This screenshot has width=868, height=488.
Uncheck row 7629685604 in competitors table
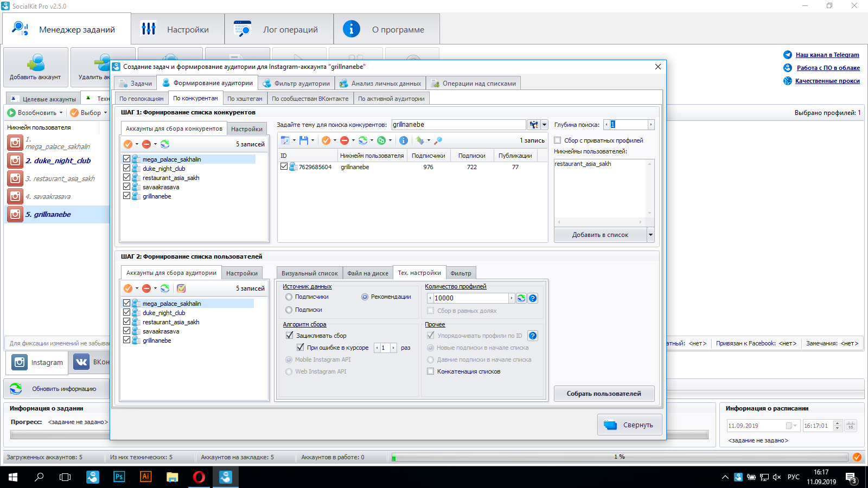tap(284, 167)
